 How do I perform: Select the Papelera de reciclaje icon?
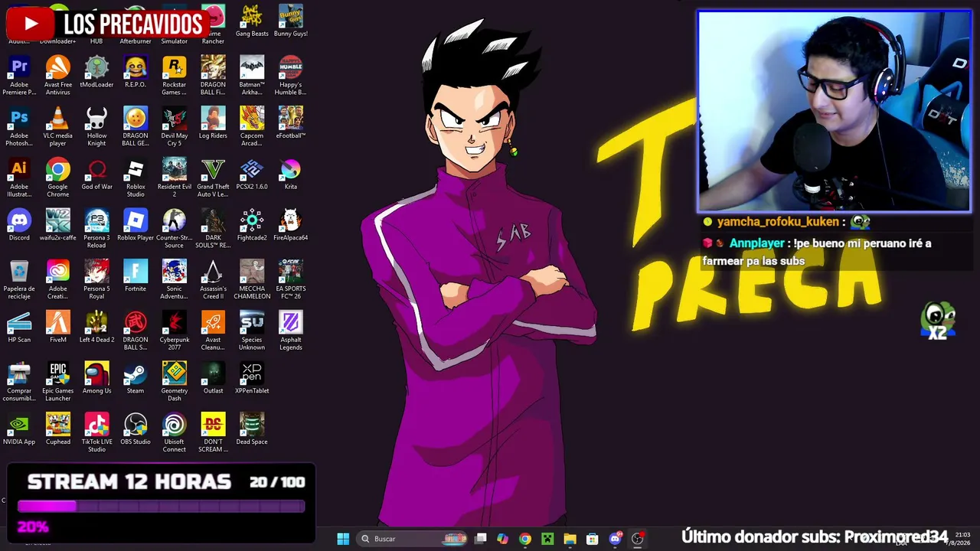(19, 281)
